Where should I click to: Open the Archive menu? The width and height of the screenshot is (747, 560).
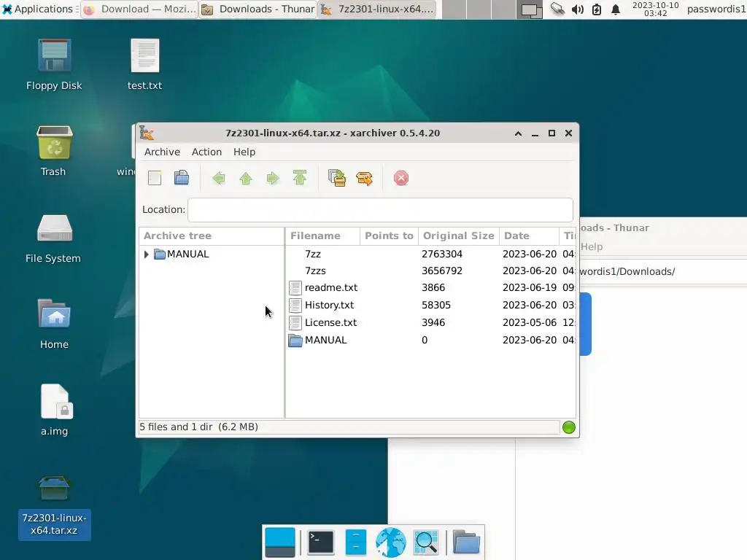pyautogui.click(x=163, y=152)
